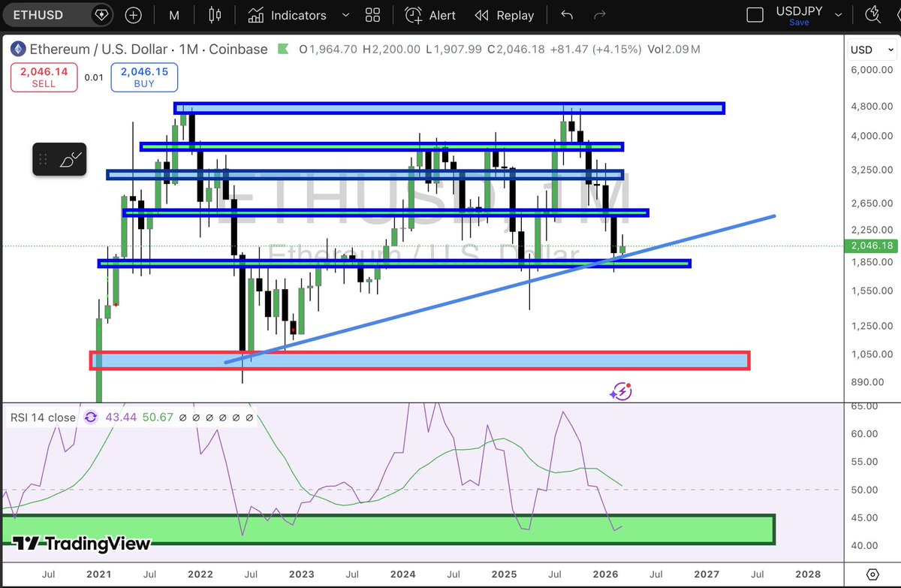Click the RSI purple refresh circle icon
Image resolution: width=901 pixels, height=588 pixels.
click(91, 417)
